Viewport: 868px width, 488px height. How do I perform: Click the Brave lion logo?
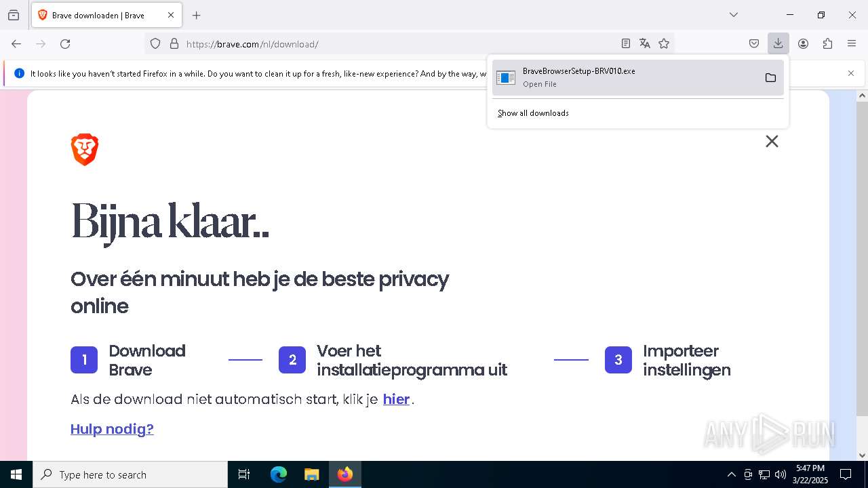pos(85,150)
